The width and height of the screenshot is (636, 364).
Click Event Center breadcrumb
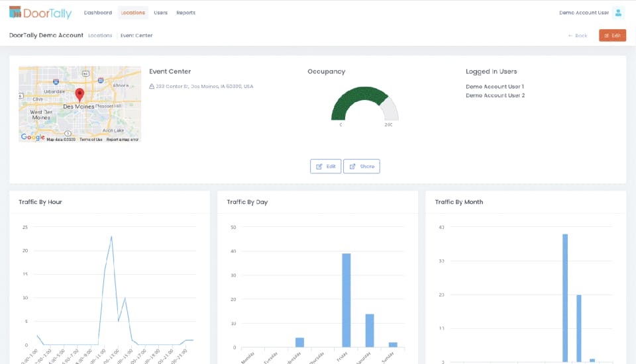point(136,36)
